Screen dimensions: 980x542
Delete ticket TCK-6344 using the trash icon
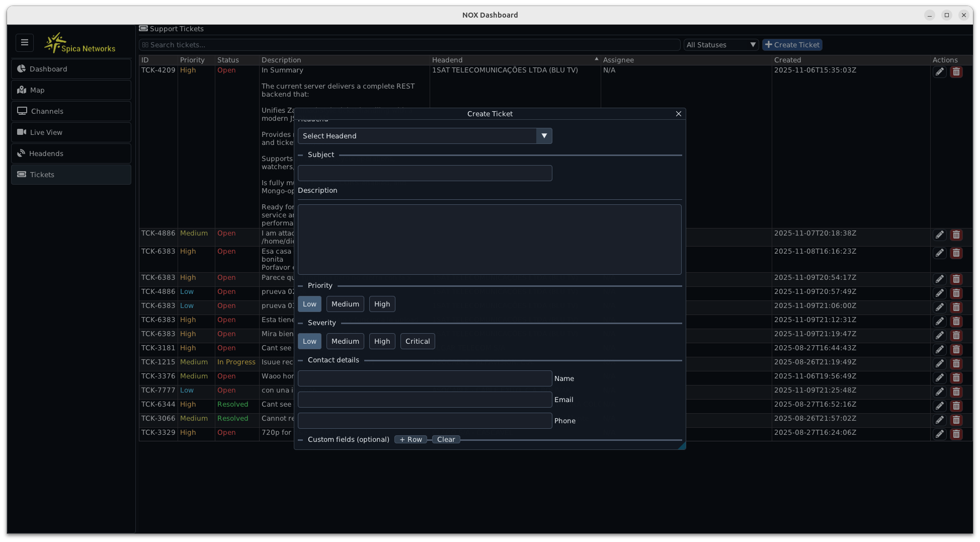[x=956, y=406]
